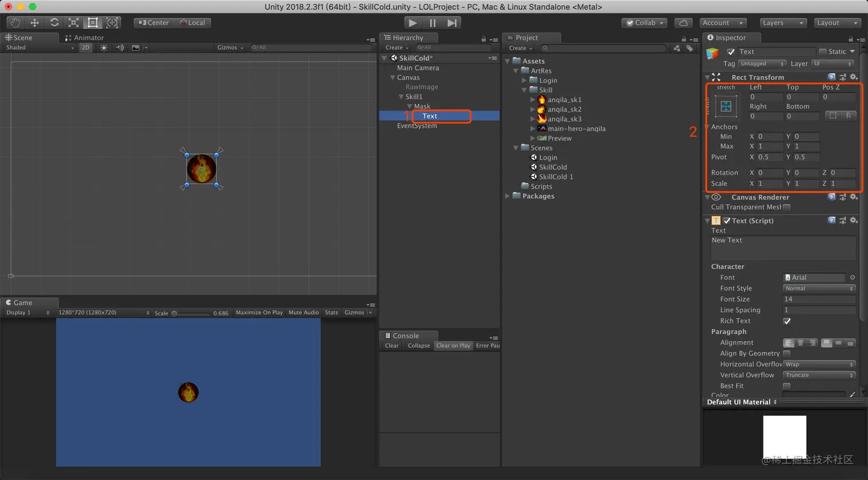Click the Pause button in the toolbar
Screen dimensions: 868x480
pos(432,23)
